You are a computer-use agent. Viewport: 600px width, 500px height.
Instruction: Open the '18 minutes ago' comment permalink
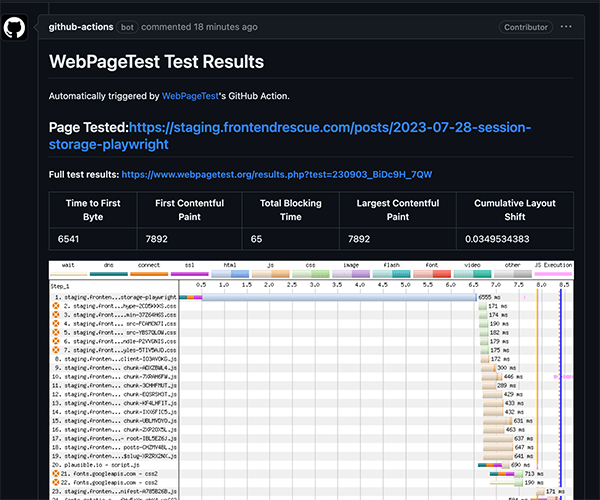click(225, 27)
